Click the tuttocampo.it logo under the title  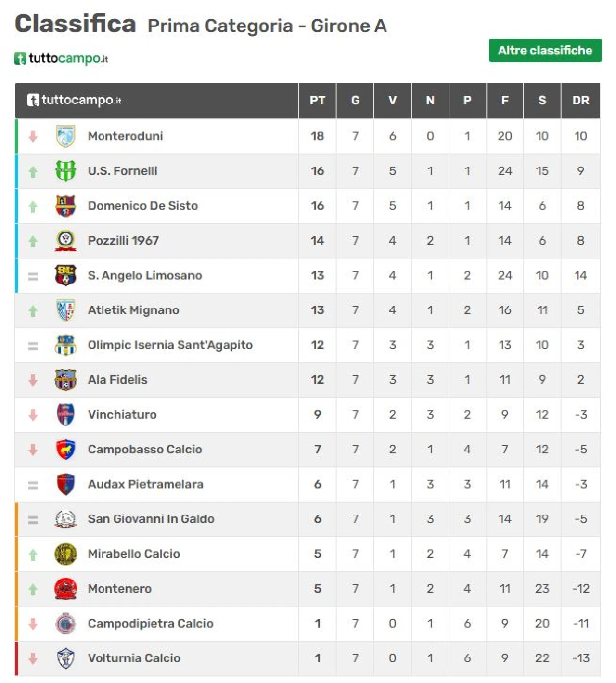[x=61, y=59]
